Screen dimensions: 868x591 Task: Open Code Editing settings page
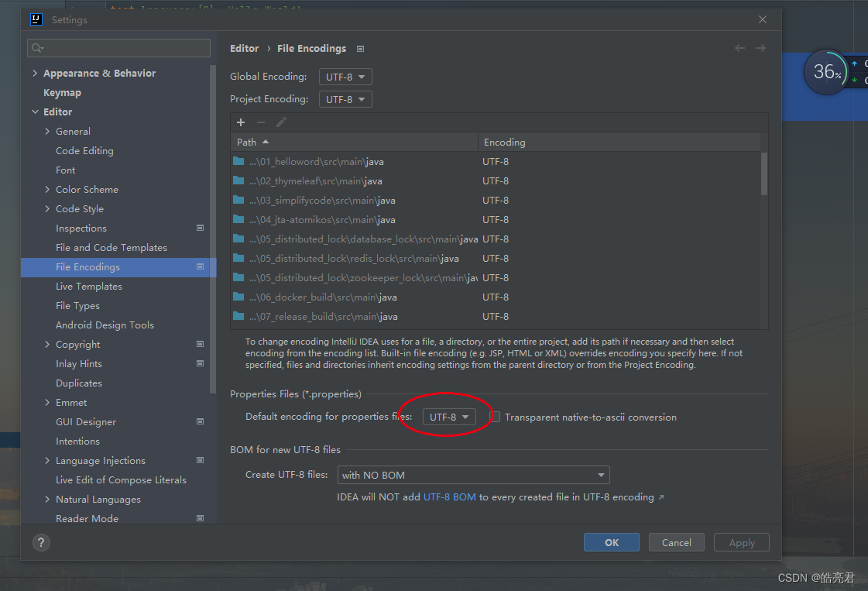84,151
